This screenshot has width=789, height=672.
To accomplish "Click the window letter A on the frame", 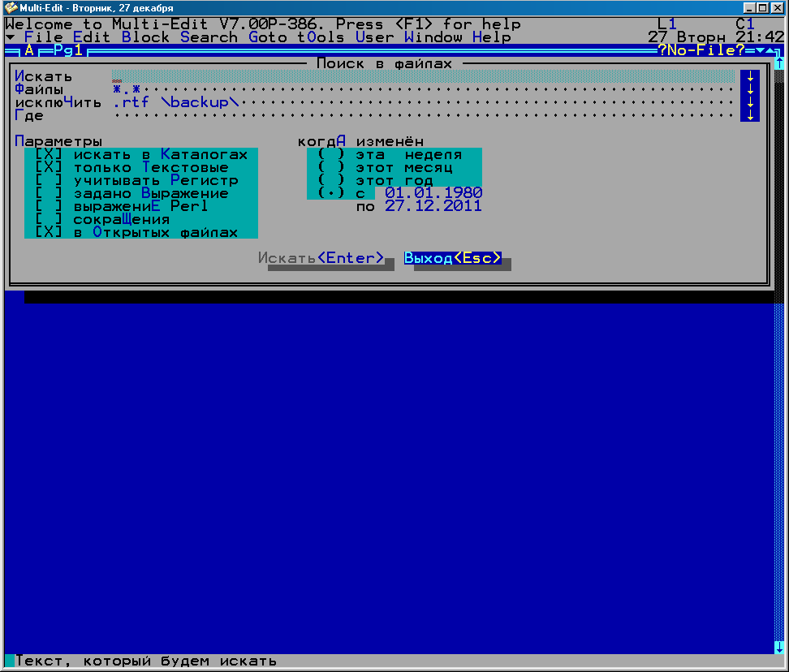I will click(x=29, y=50).
